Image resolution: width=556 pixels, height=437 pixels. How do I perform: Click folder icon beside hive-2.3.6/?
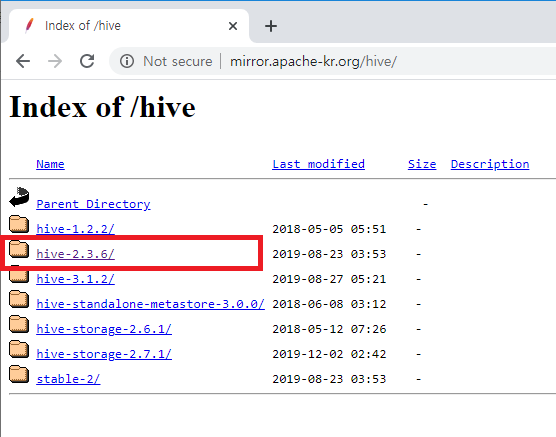pyautogui.click(x=19, y=249)
